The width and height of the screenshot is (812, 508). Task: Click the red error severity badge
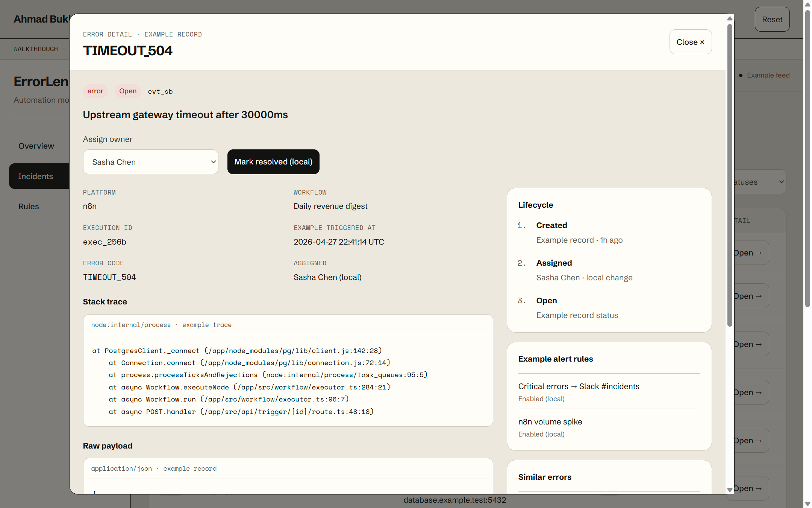pos(95,91)
